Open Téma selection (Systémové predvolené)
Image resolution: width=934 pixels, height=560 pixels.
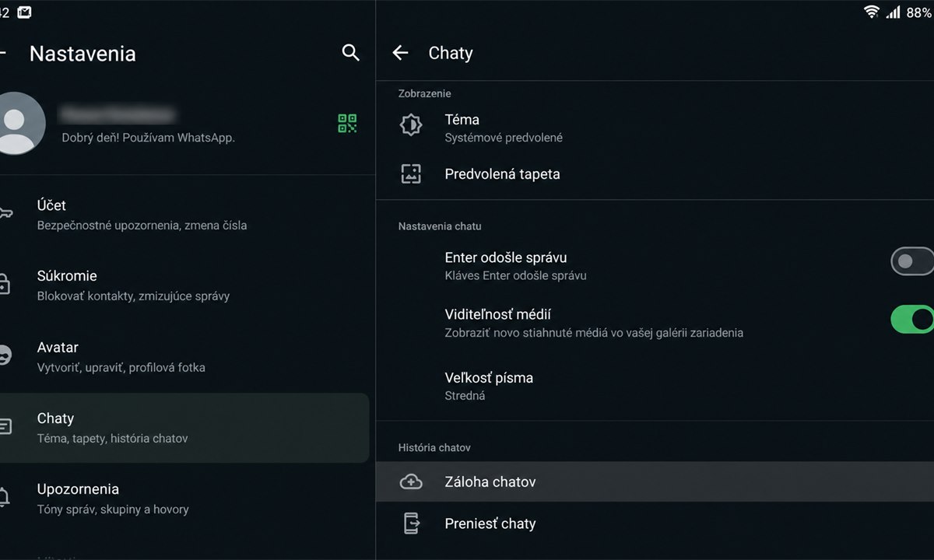tap(655, 128)
